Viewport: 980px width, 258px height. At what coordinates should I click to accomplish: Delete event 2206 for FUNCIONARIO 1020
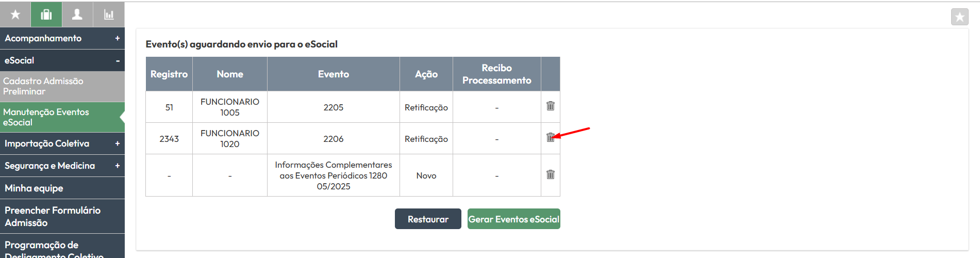tap(551, 137)
